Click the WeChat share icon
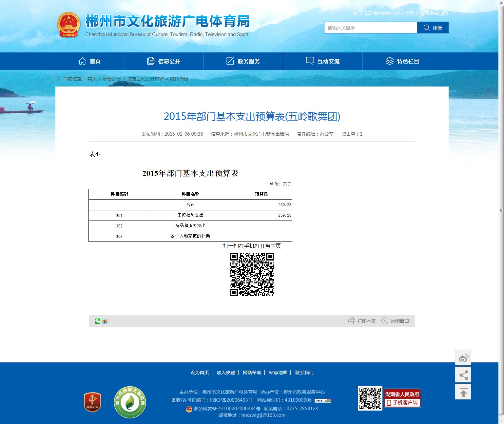 click(97, 321)
